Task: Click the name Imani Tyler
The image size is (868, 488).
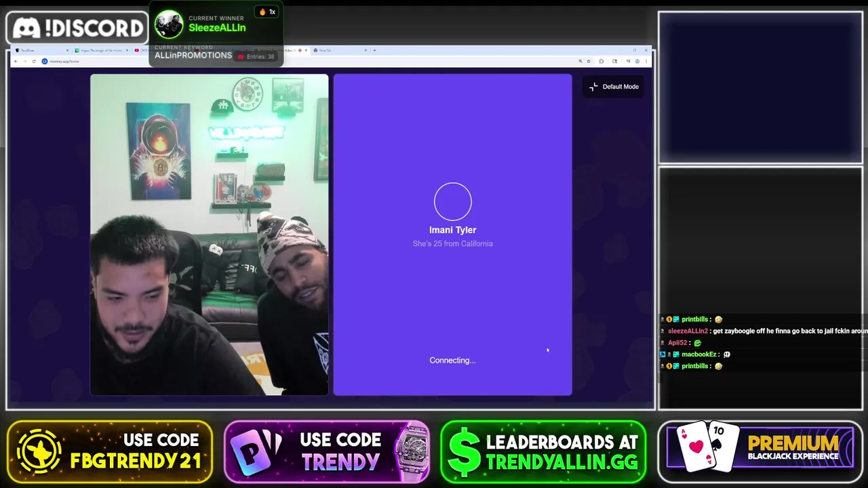Action: pos(452,230)
